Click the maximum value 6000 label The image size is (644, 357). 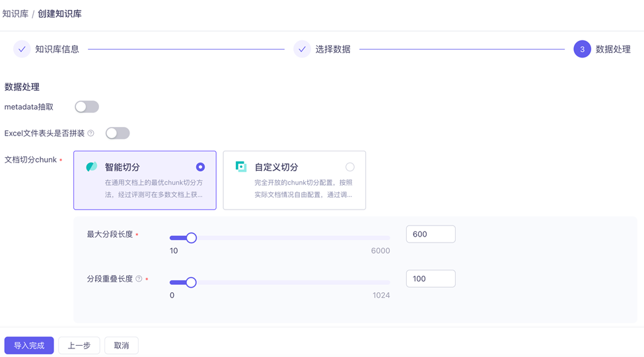click(380, 251)
